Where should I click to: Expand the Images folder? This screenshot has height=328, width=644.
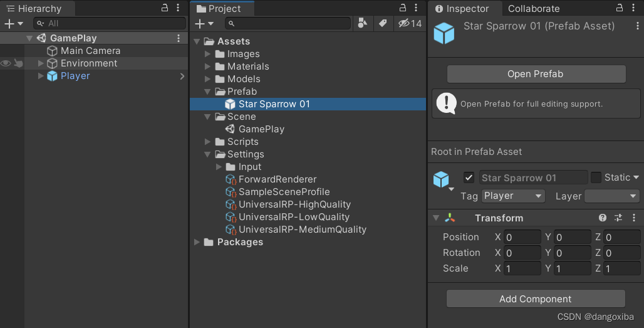pyautogui.click(x=207, y=54)
